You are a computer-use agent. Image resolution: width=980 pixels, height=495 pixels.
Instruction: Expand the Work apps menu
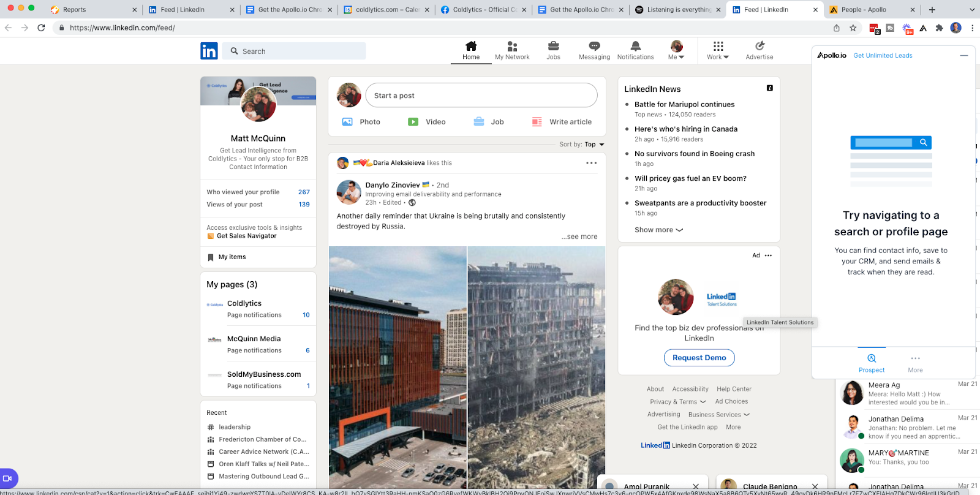coord(718,50)
